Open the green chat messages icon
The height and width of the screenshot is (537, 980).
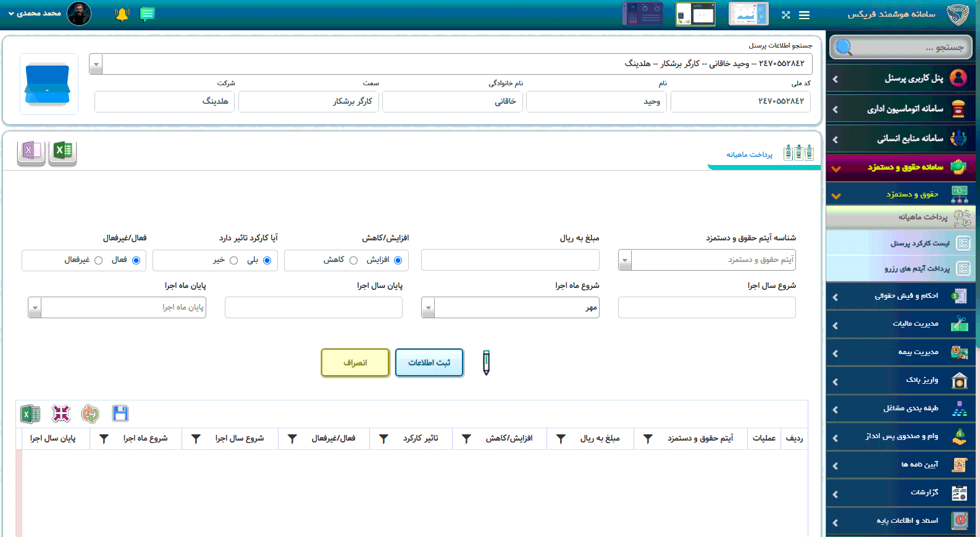[147, 14]
